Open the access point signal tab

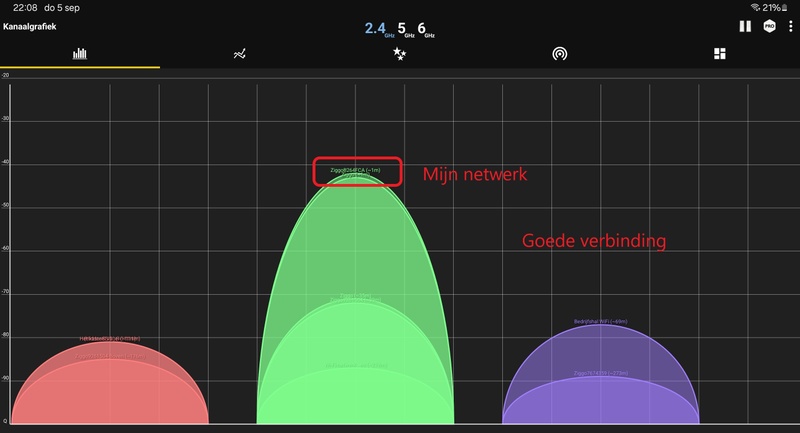tap(560, 54)
